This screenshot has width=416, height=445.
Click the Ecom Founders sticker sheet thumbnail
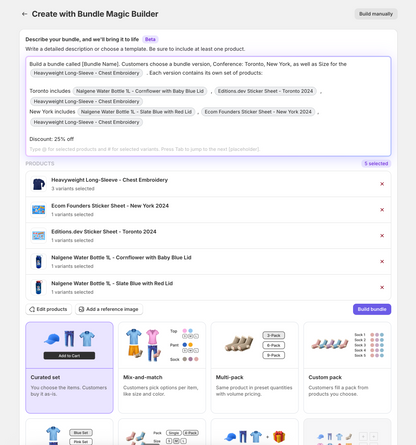(39, 210)
